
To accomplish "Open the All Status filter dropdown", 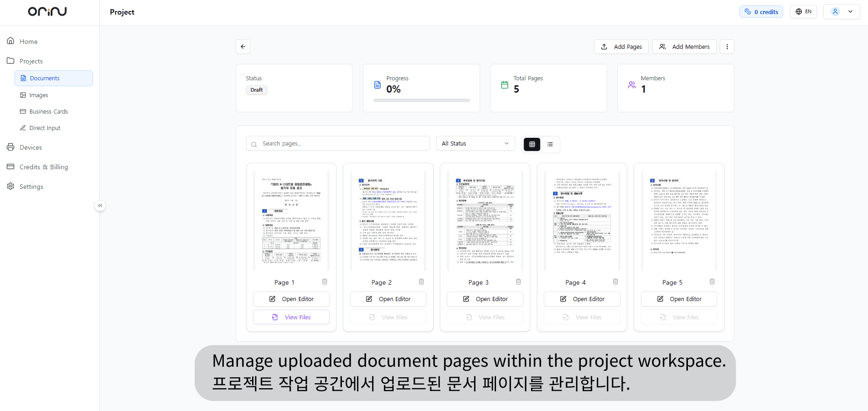I will tap(475, 143).
